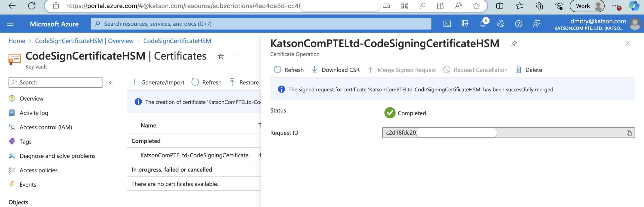This screenshot has width=644, height=207.
Task: Open browser Favorites list icon
Action: pos(519,6)
